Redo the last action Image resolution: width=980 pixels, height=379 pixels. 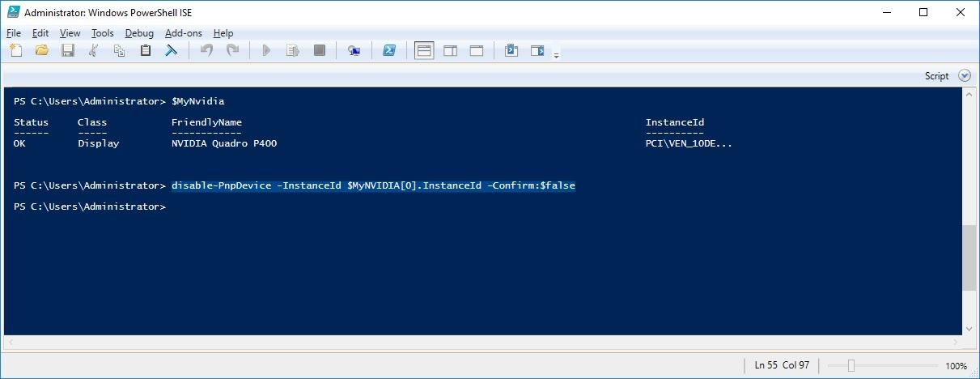point(232,50)
